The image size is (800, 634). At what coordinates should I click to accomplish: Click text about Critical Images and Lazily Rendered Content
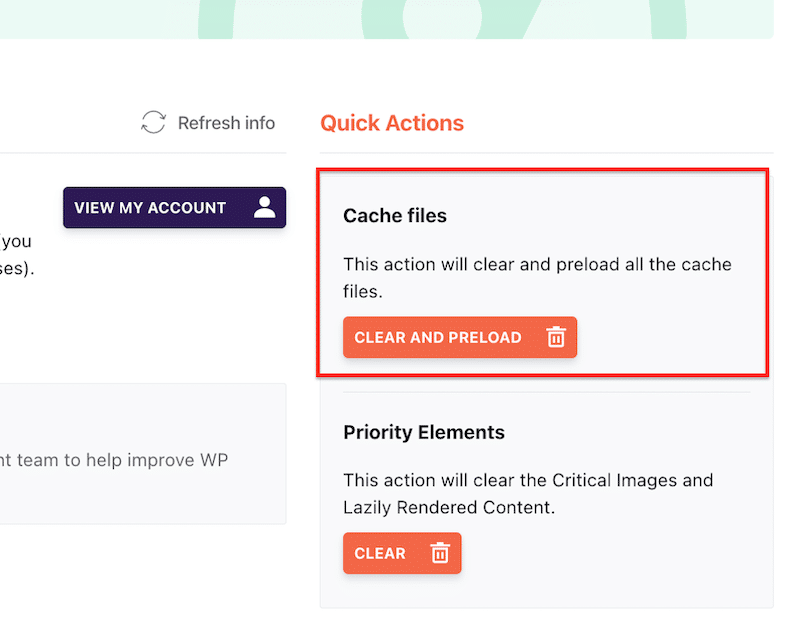[528, 494]
